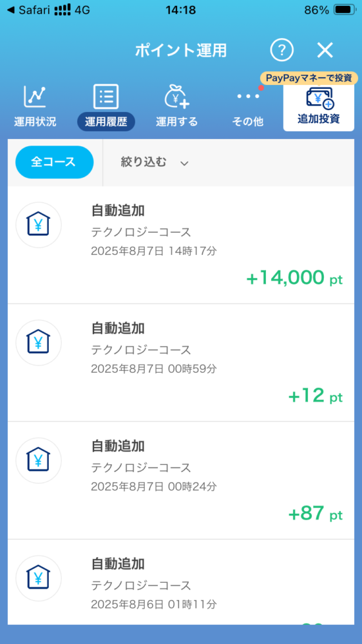Click the chevron beside 絞り込む
The width and height of the screenshot is (362, 644).
(184, 164)
